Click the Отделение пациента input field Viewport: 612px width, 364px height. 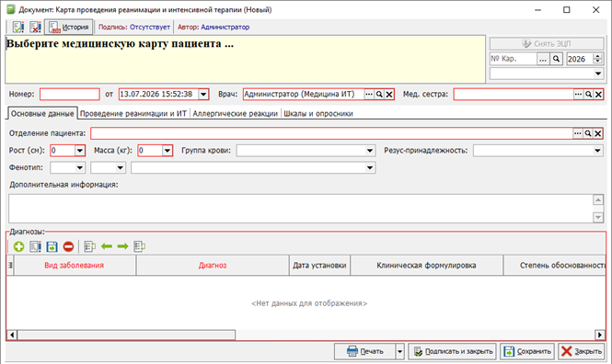click(331, 133)
